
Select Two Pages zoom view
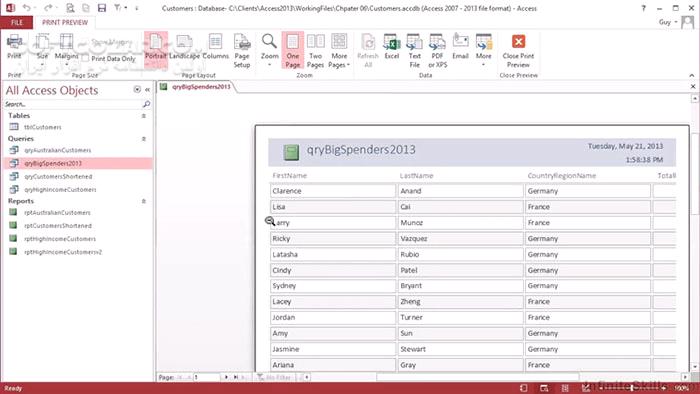point(315,50)
